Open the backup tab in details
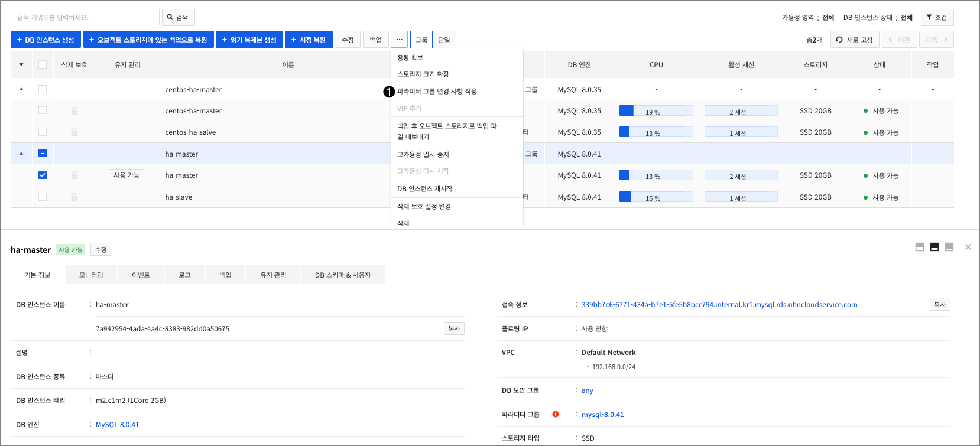Screen dimensions: 980x446 tap(225, 275)
